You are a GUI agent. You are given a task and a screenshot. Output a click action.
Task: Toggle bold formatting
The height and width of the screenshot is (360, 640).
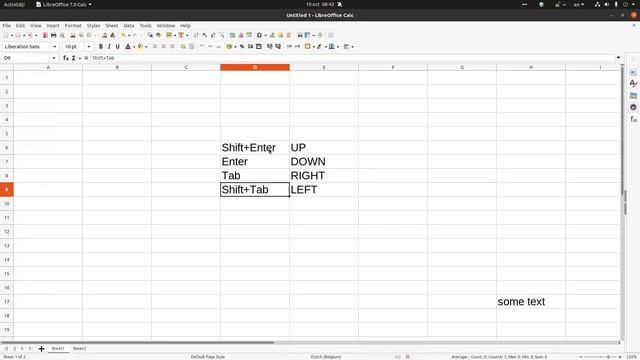click(100, 47)
